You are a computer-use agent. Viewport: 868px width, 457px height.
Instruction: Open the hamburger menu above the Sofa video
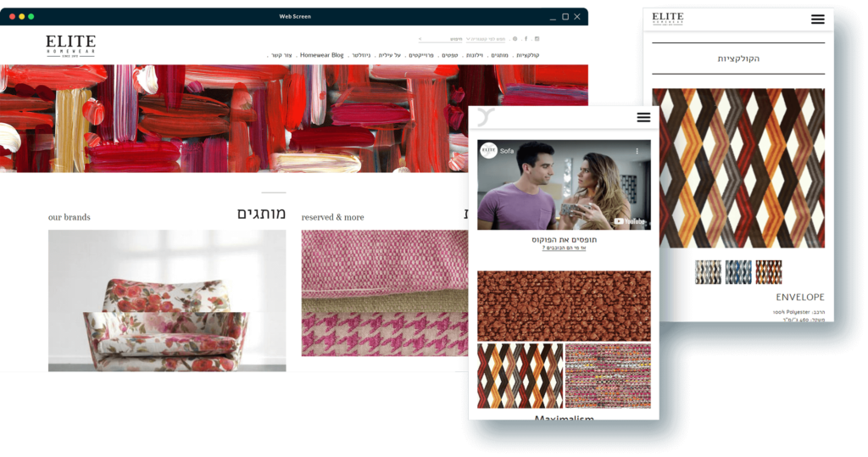tap(643, 117)
